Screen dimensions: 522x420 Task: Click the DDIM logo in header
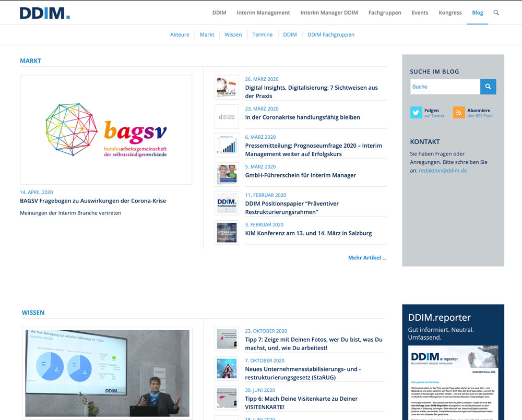tap(45, 13)
